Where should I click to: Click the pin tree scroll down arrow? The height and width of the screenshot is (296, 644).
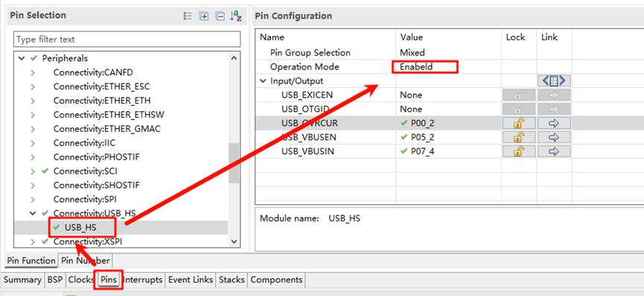(x=234, y=242)
